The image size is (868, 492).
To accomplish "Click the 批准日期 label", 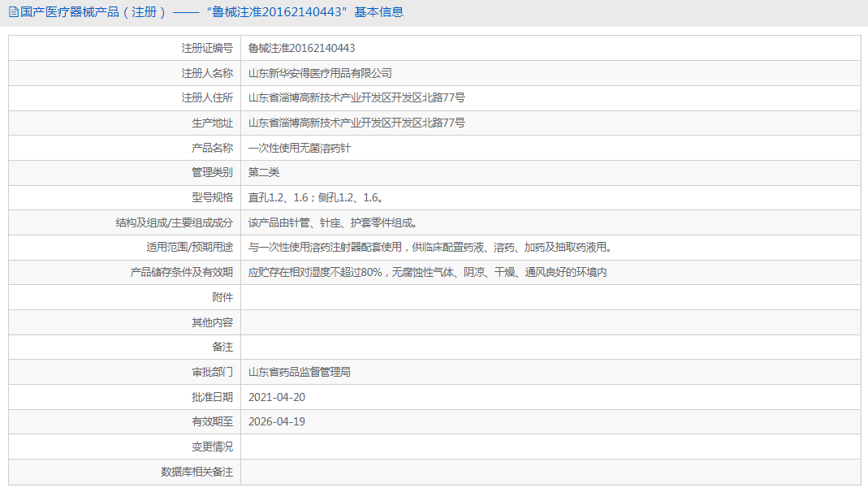I will tap(212, 397).
